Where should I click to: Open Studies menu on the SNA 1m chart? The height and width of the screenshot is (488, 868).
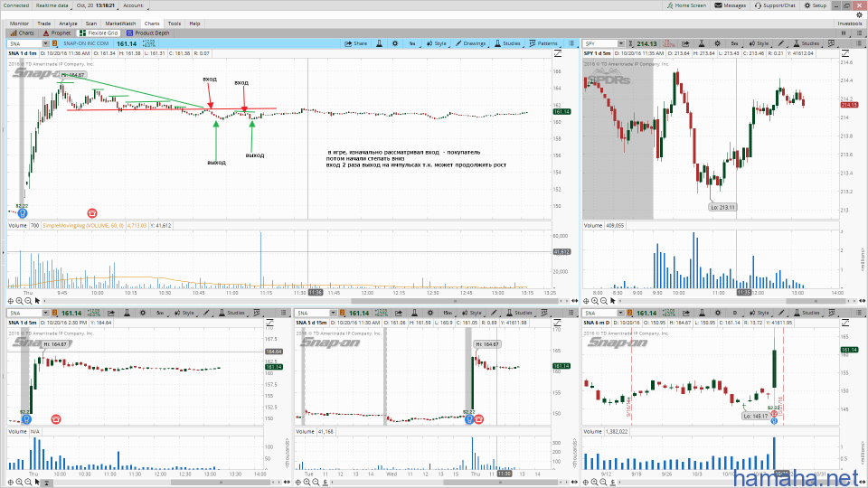pyautogui.click(x=507, y=43)
